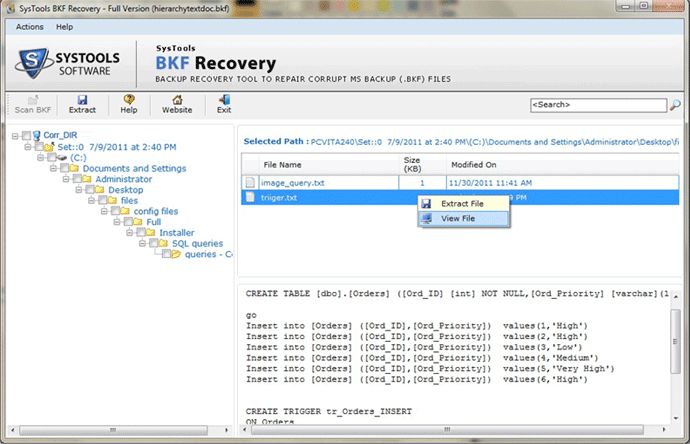Screen dimensions: 690x444
Task: Check the Corr_DIR checkbox
Action: click(x=26, y=135)
